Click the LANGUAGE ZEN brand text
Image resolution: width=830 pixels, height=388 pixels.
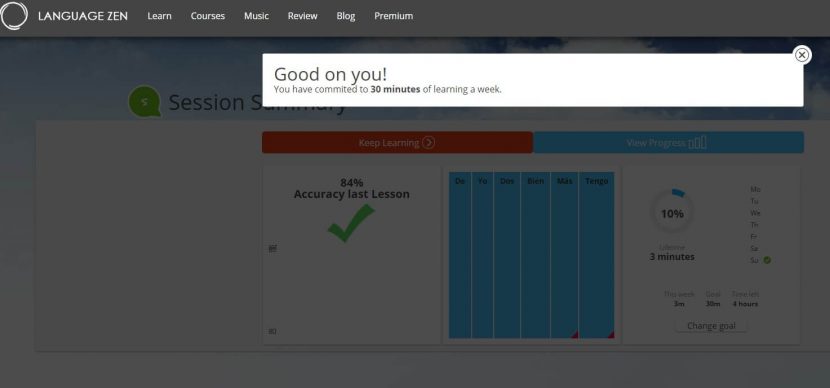point(83,16)
